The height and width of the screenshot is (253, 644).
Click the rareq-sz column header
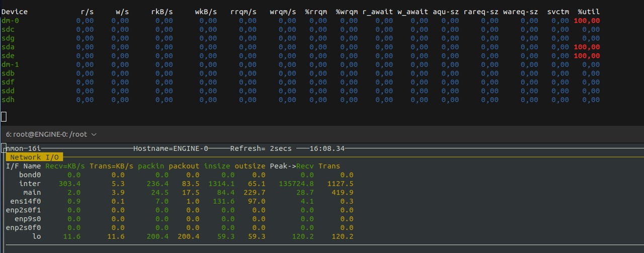tap(481, 12)
